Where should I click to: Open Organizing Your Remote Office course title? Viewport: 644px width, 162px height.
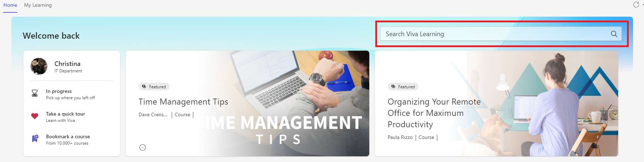[x=434, y=113]
